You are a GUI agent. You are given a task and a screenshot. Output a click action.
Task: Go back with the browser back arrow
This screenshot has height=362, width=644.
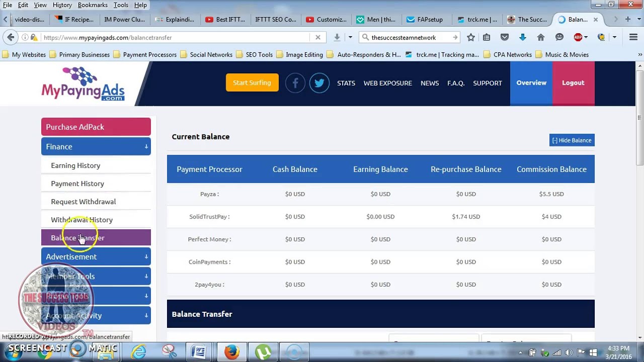(x=11, y=37)
